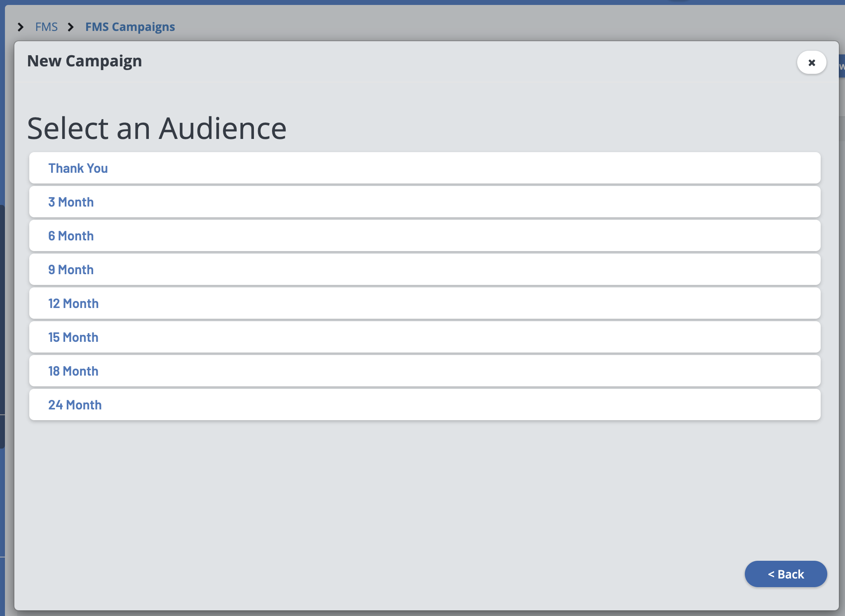This screenshot has width=845, height=616.
Task: Click the New Campaign dialog title
Action: pos(84,61)
